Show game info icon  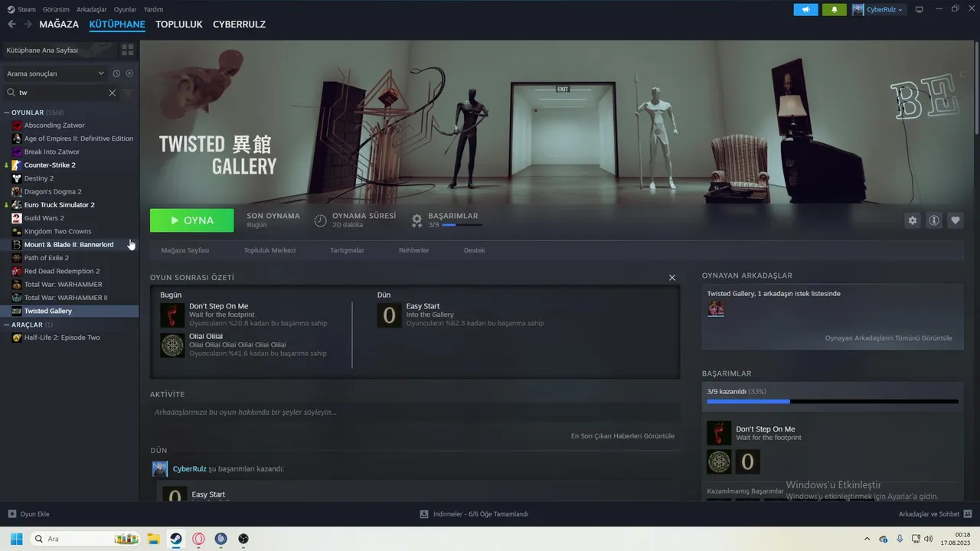934,220
